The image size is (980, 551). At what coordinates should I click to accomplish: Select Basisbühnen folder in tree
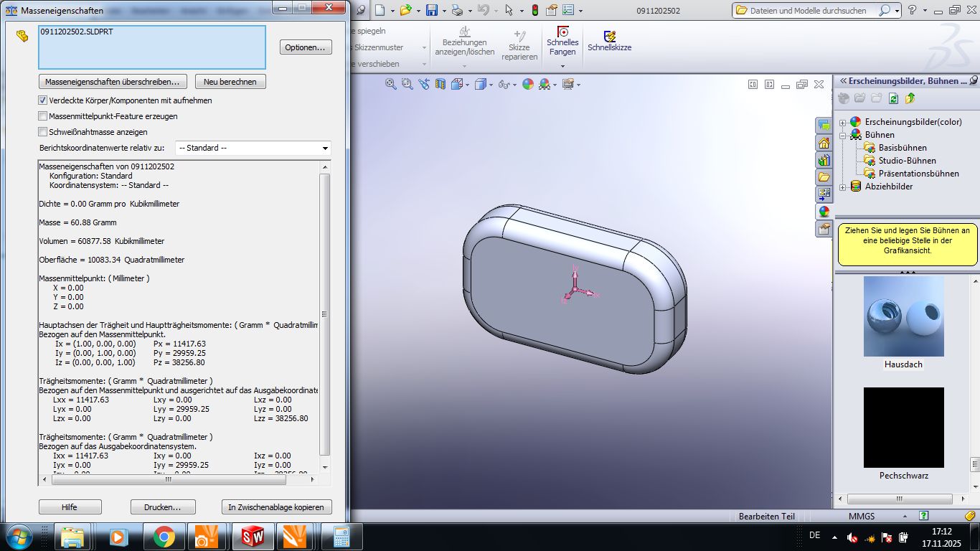[902, 148]
